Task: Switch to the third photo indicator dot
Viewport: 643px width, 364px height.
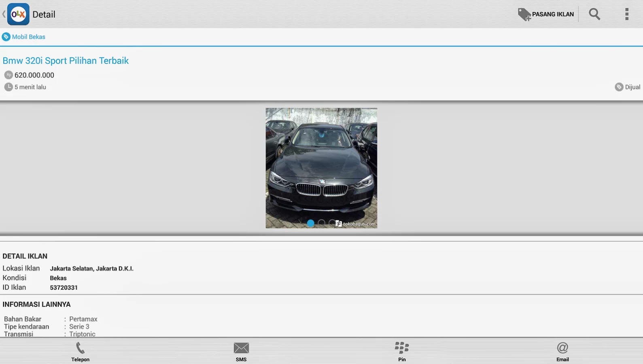Action: tap(332, 223)
